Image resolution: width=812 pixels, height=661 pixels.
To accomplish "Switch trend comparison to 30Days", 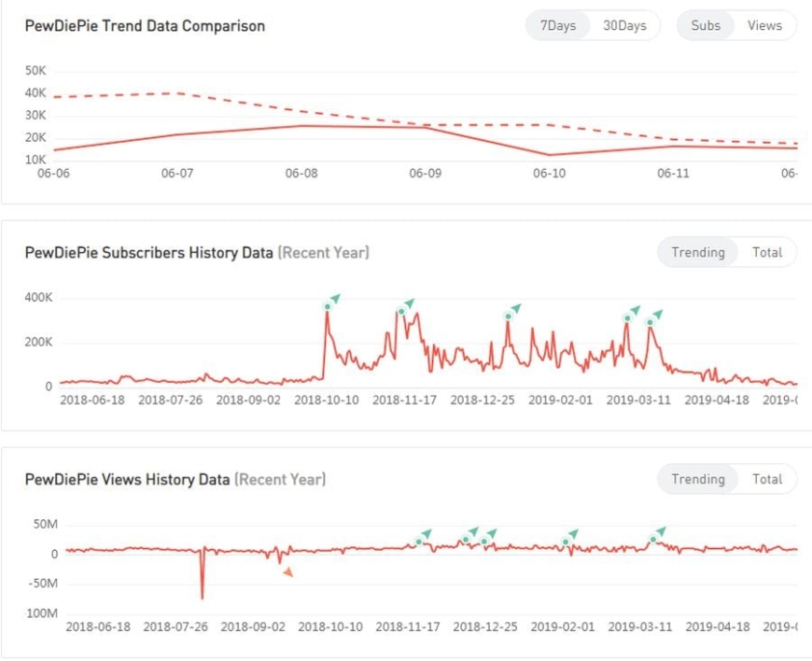I will 624,25.
